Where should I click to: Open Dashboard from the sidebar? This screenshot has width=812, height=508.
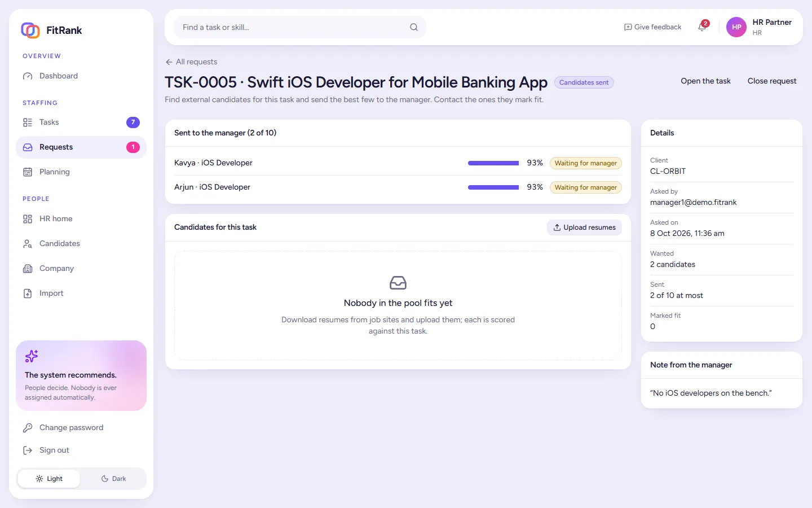[x=81, y=76]
